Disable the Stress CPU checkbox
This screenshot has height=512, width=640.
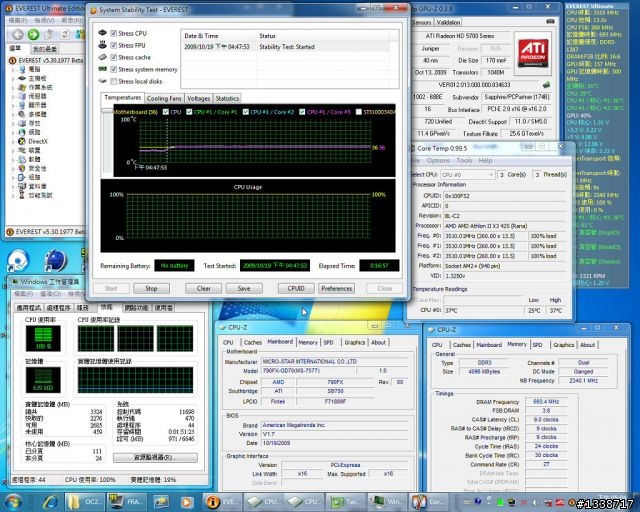[113, 34]
